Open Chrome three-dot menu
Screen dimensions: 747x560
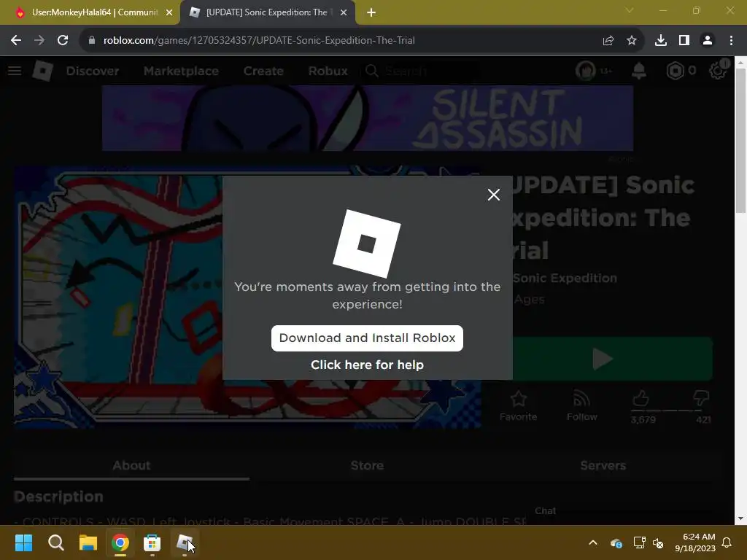(731, 41)
